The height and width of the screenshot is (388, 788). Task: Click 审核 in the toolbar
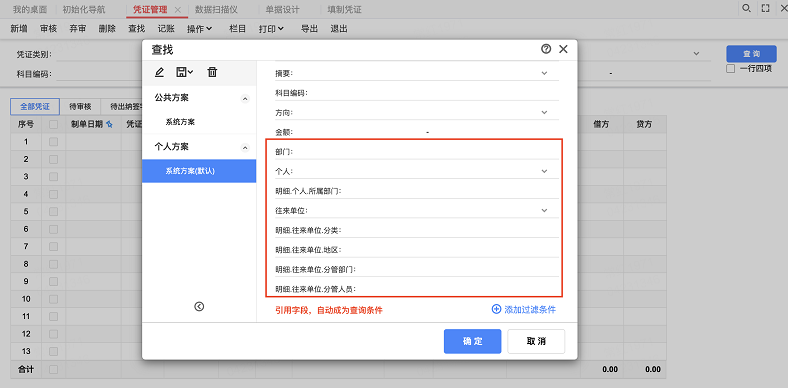pos(48,29)
